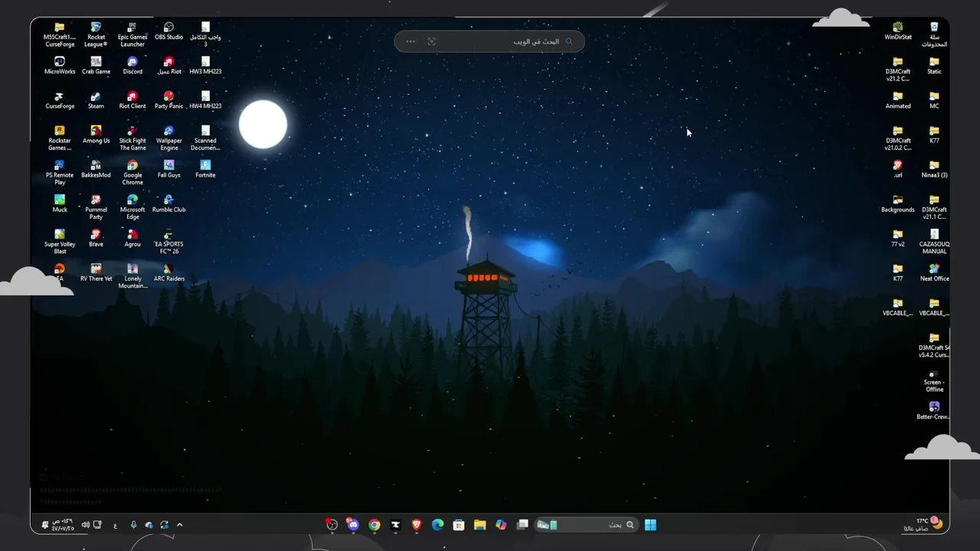Select the Backgrounds folder icon

pyautogui.click(x=898, y=204)
